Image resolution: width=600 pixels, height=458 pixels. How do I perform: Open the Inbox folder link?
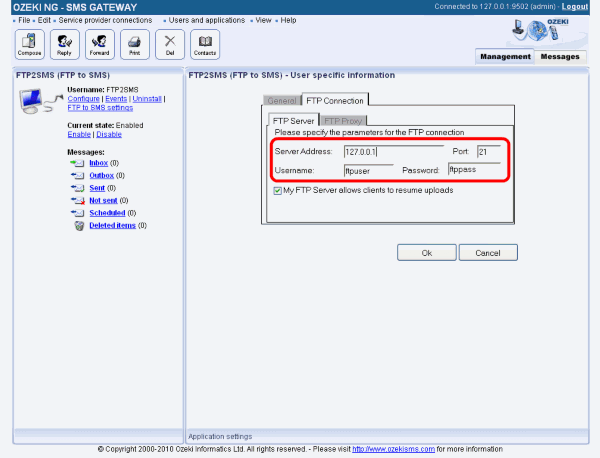99,163
